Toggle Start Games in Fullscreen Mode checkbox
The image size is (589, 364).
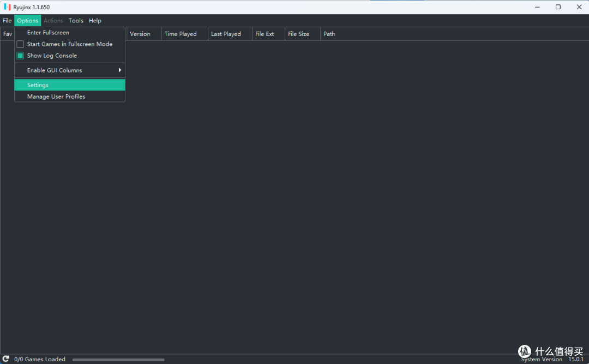20,44
